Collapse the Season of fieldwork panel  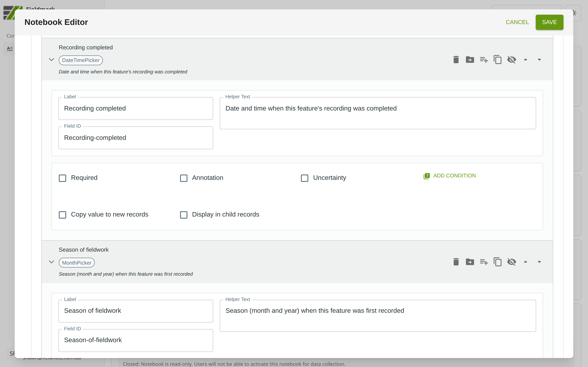[51, 262]
